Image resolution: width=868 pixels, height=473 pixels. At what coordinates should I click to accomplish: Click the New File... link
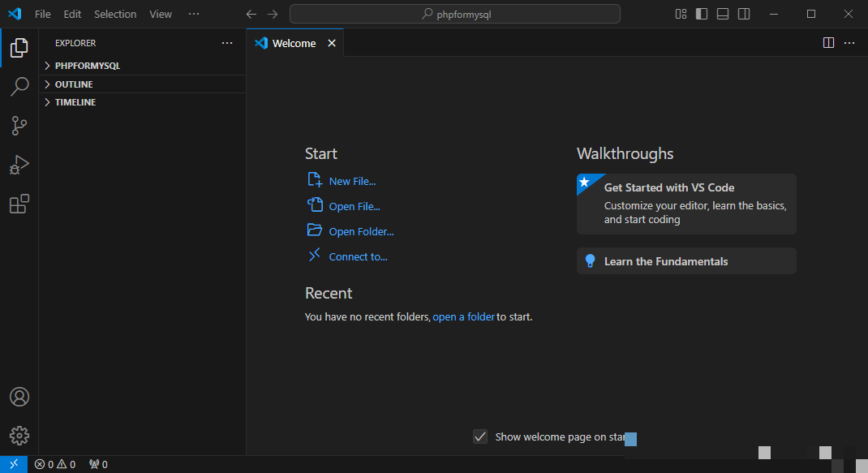pos(352,181)
